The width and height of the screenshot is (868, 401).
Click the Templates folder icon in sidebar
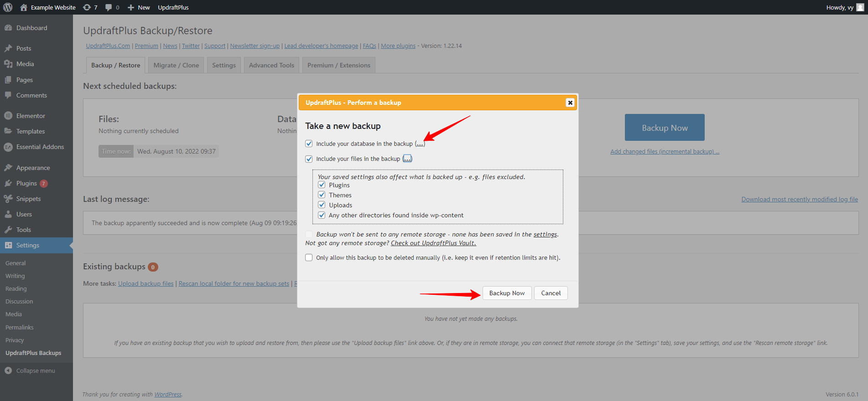[x=8, y=131]
